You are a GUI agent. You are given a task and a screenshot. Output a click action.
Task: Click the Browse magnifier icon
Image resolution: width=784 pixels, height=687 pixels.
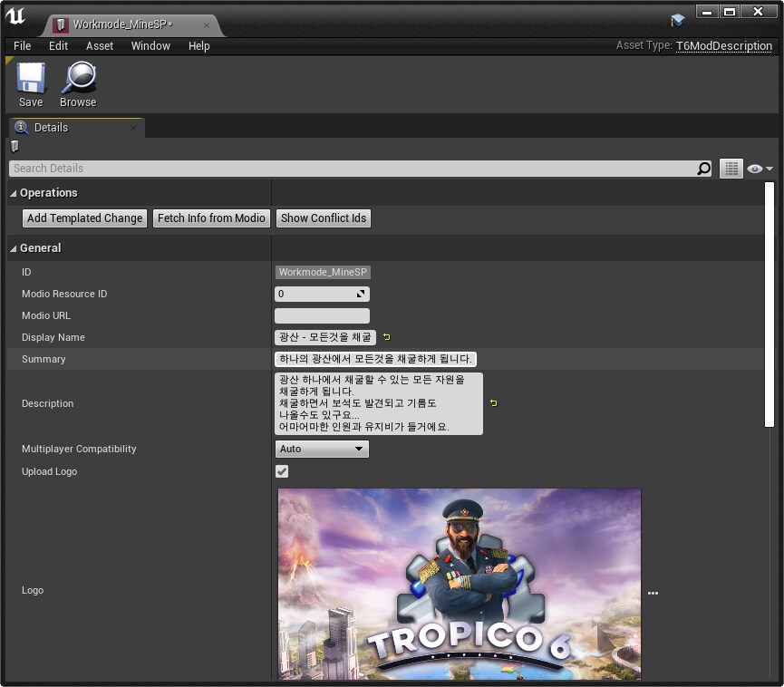point(79,78)
